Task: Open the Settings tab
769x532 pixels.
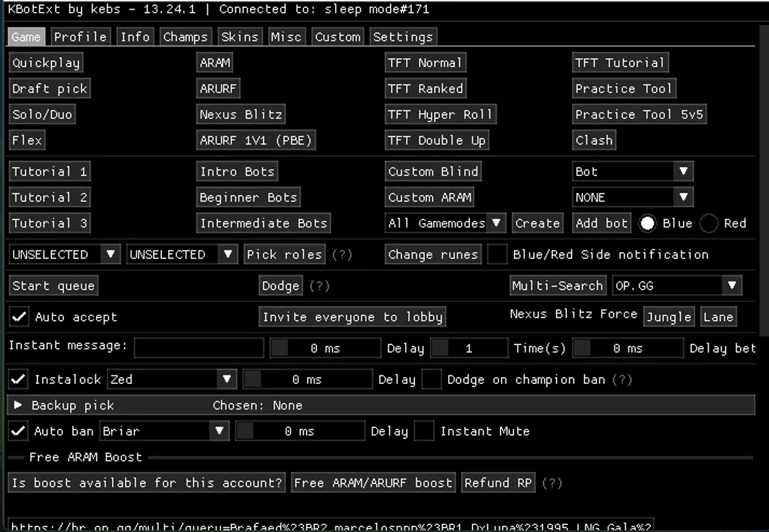Action: (403, 37)
